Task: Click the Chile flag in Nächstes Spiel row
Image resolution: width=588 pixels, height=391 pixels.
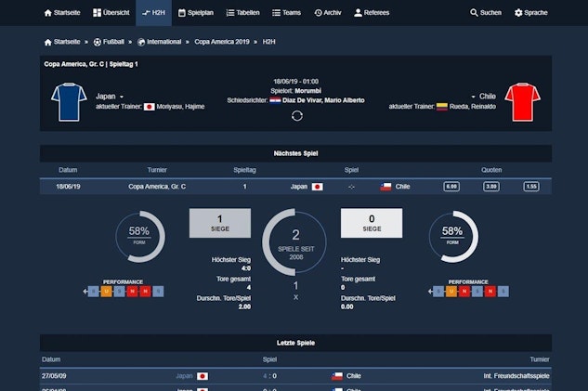Action: [x=385, y=187]
